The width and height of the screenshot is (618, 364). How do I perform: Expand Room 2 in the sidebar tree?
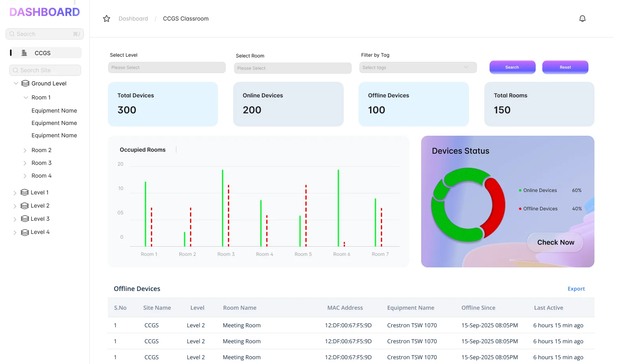[x=24, y=150]
